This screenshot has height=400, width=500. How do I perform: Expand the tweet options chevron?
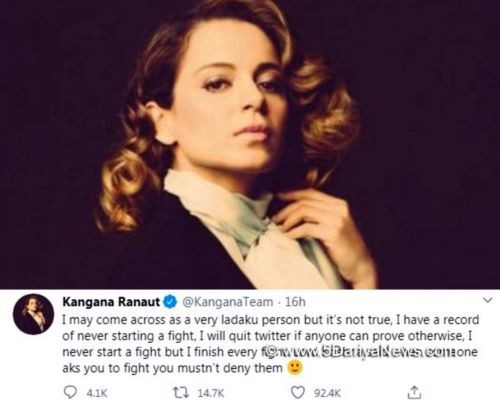(x=487, y=300)
